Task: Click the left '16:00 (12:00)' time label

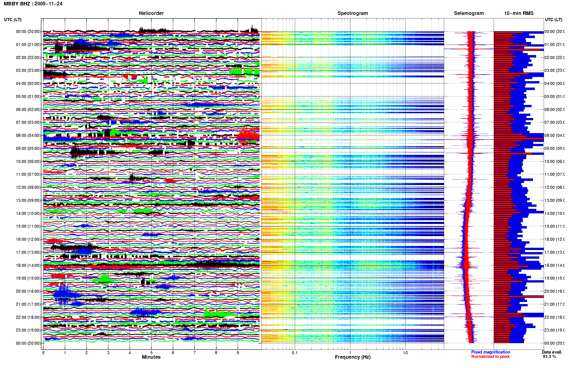Action: click(28, 239)
